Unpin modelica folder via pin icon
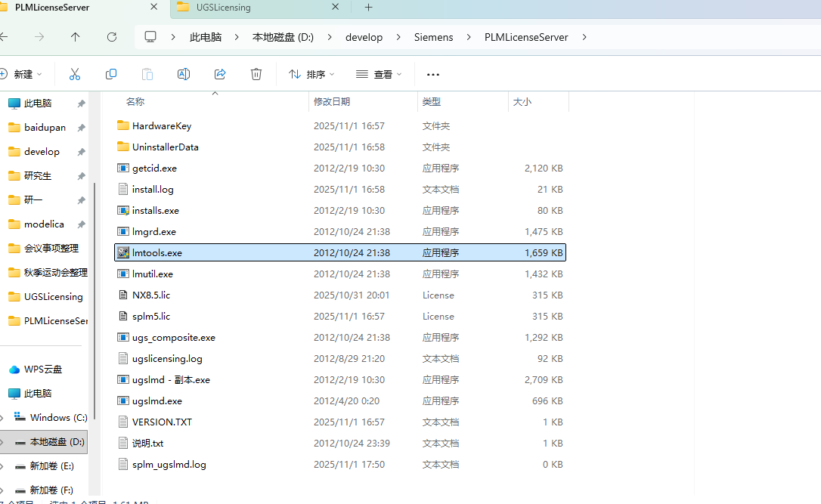This screenshot has width=821, height=504. pos(81,224)
